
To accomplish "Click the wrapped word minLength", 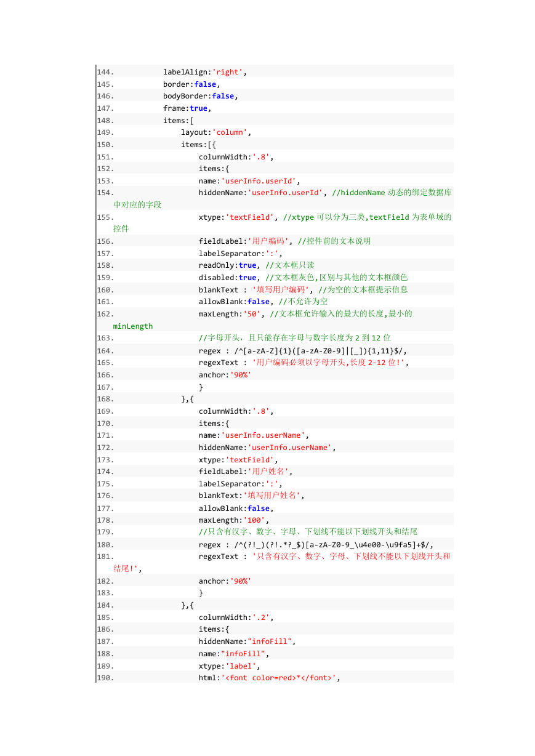I will [x=133, y=326].
